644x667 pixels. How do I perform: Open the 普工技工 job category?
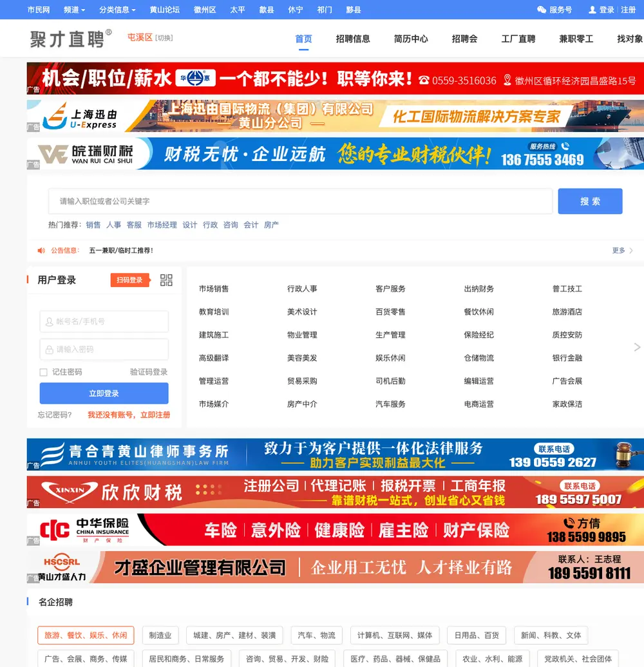(x=567, y=289)
